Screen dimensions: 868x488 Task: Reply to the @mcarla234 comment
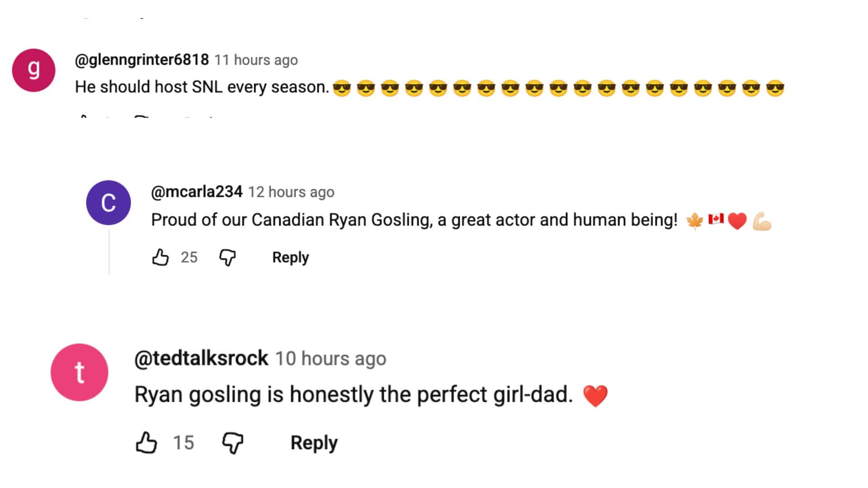coord(290,258)
